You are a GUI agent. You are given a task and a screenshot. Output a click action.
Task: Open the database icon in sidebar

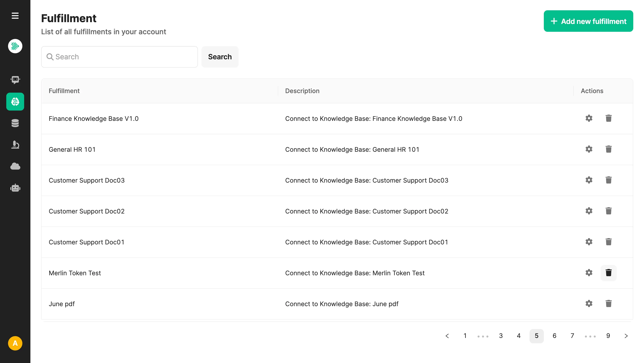[15, 123]
